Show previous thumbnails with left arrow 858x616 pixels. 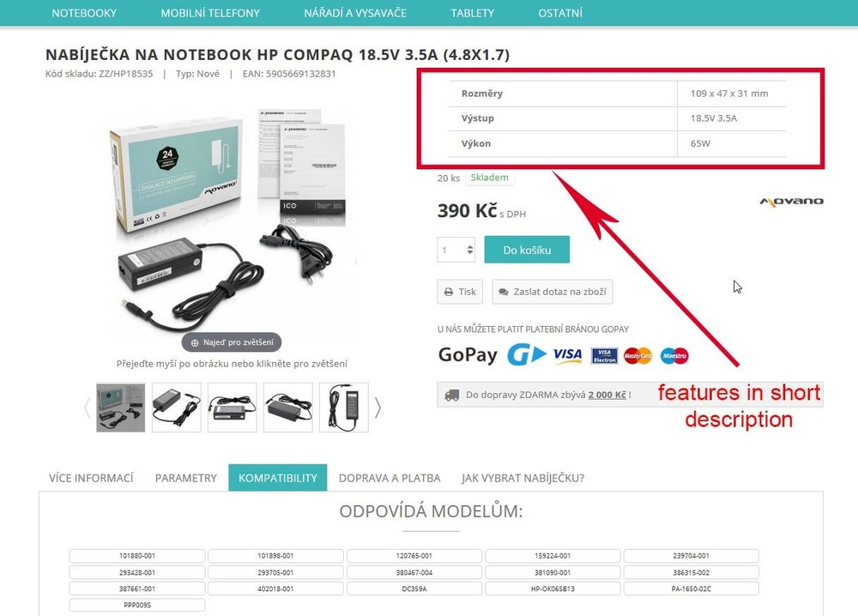point(87,408)
